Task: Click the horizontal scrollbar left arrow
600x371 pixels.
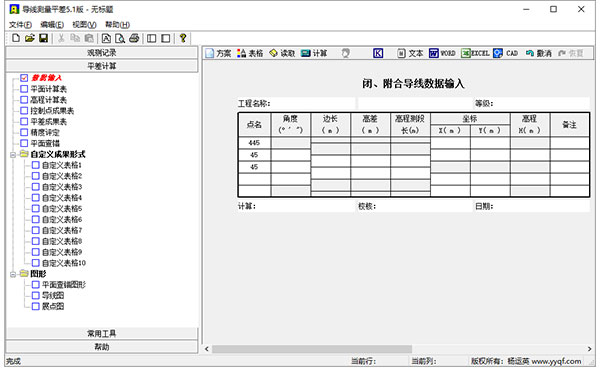Action: coord(207,349)
